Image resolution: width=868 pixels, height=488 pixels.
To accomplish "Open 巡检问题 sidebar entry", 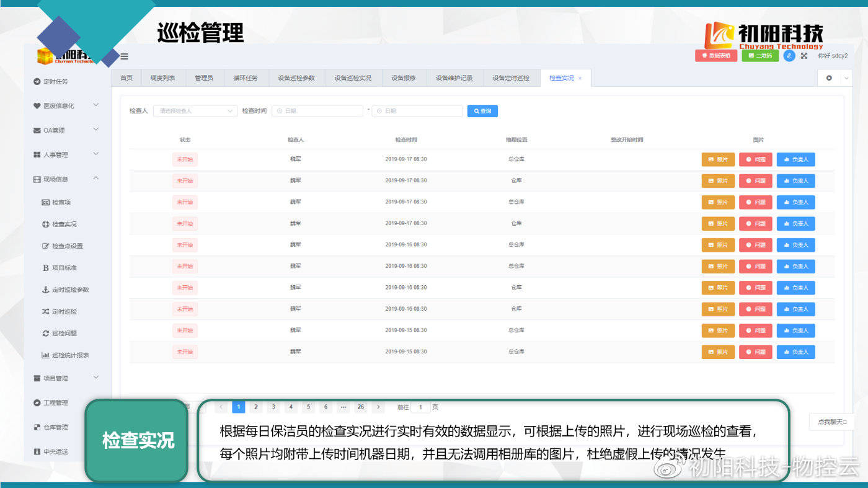I will 60,333.
